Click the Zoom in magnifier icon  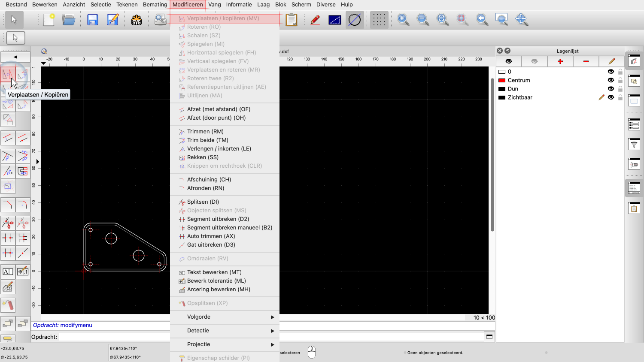tap(403, 19)
